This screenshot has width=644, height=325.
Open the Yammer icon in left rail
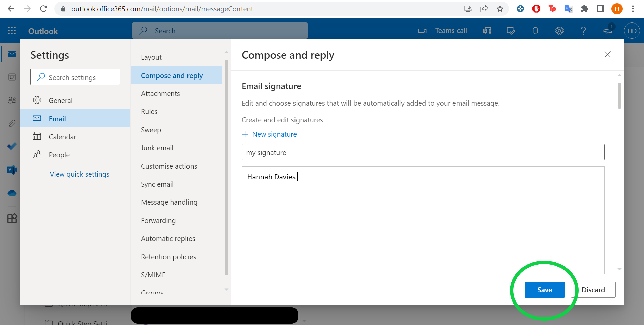pyautogui.click(x=12, y=170)
